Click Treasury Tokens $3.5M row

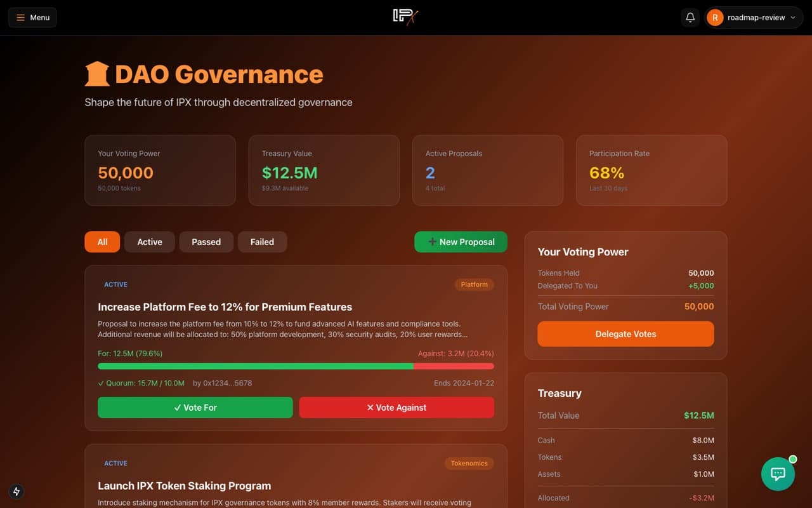625,457
